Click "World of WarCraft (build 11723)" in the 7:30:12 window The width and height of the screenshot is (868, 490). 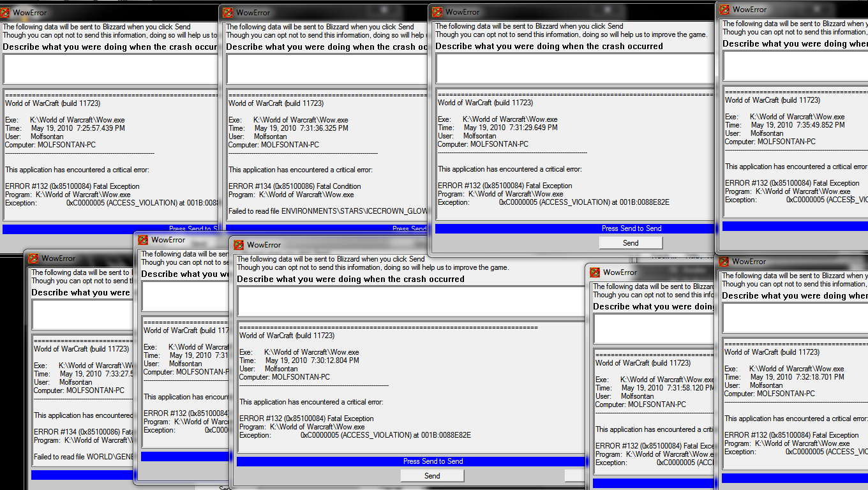287,336
